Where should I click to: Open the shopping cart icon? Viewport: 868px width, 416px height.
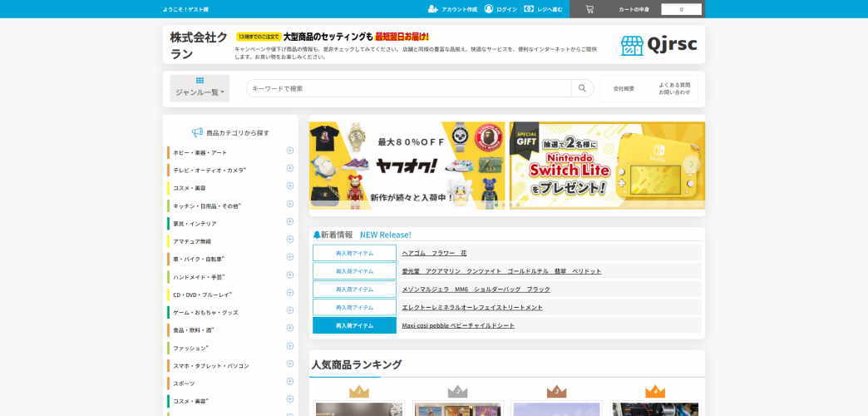589,9
